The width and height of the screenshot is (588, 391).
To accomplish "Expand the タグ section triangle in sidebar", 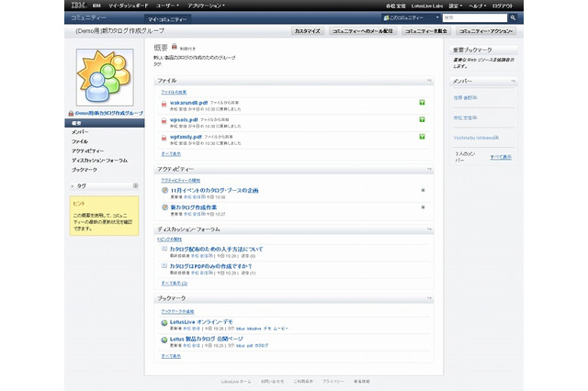I will coord(73,185).
